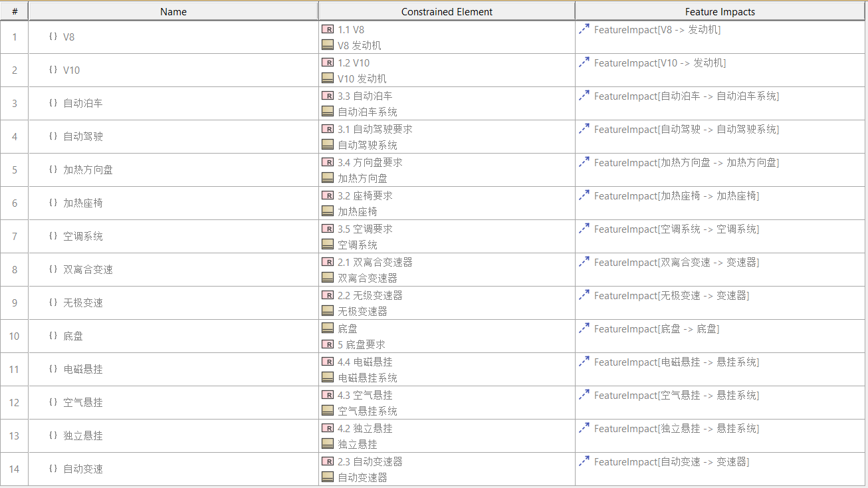Viewport: 868px width, 488px height.
Task: Click the constraint braces icon beside 加热方向盘
Action: pos(53,170)
